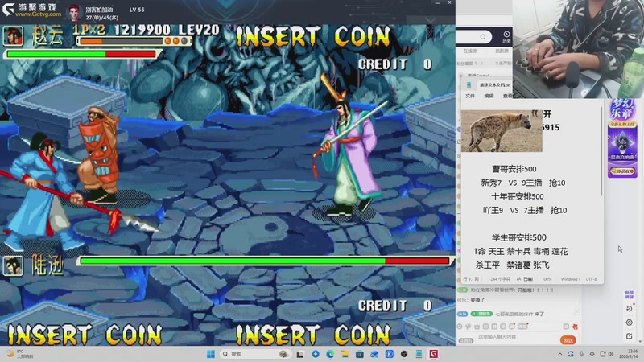
Task: Click the 100% zoom indicator in Notepad status bar
Action: (x=547, y=279)
